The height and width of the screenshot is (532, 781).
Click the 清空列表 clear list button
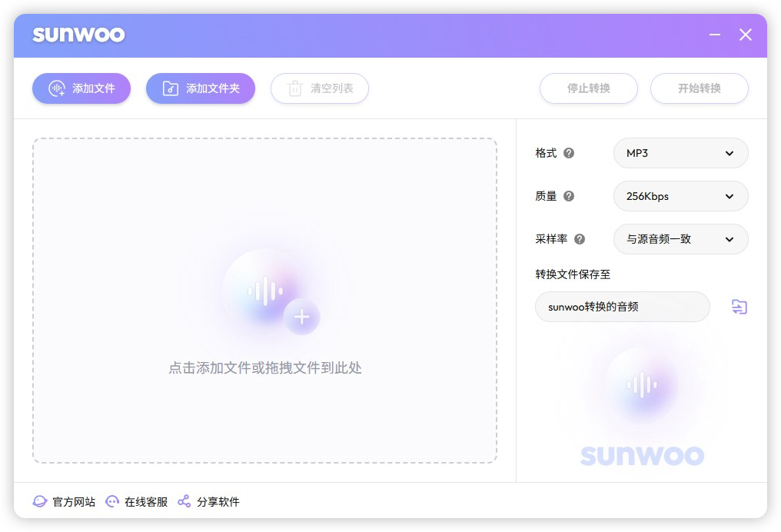click(320, 88)
